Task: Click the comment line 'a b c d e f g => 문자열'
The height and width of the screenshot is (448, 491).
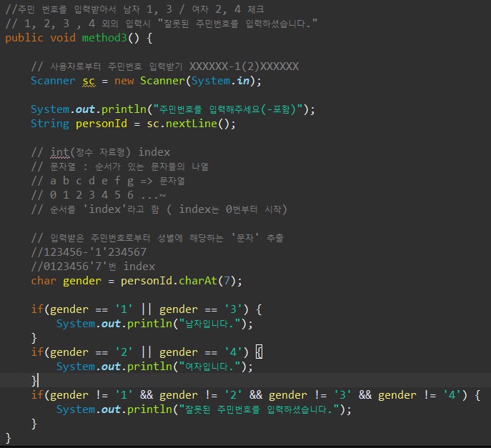Action: [108, 181]
